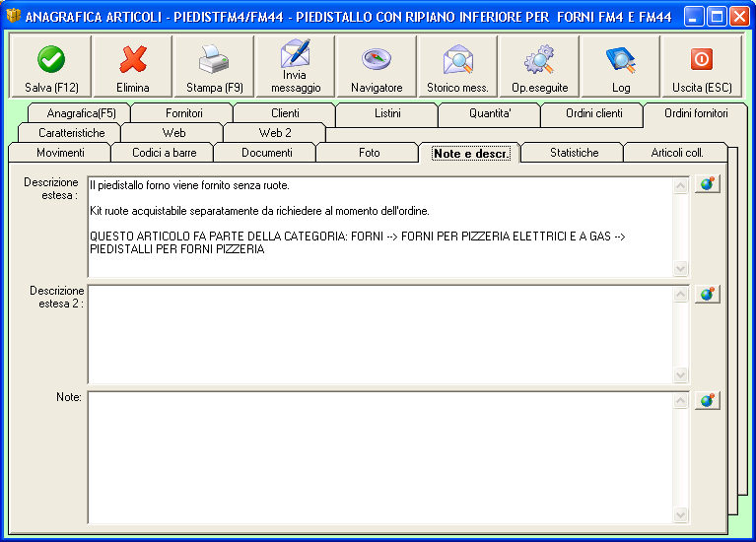
Task: Switch to the Anagrafica(F5) tab
Action: pyautogui.click(x=81, y=113)
